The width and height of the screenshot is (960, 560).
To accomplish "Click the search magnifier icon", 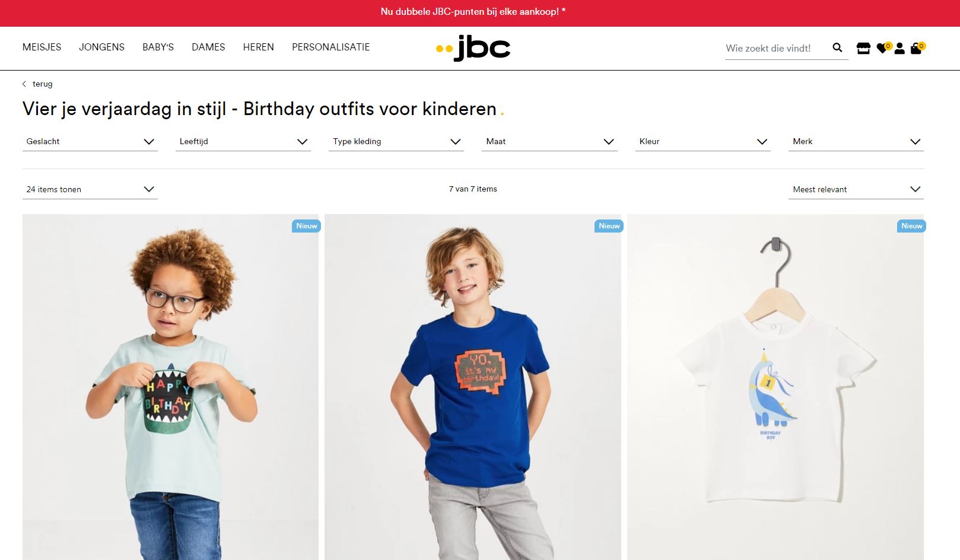I will point(837,47).
